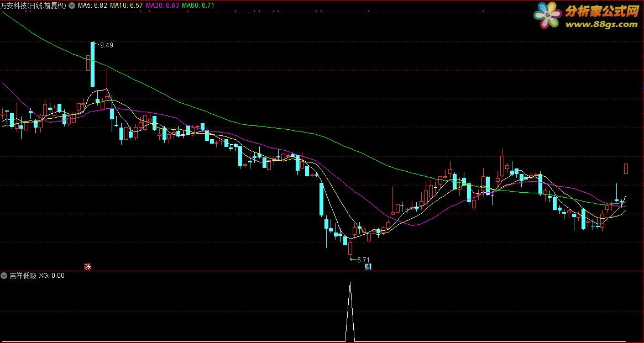Image resolution: width=644 pixels, height=343 pixels.
Task: Select the red candle at 5.71 low
Action: 350,249
